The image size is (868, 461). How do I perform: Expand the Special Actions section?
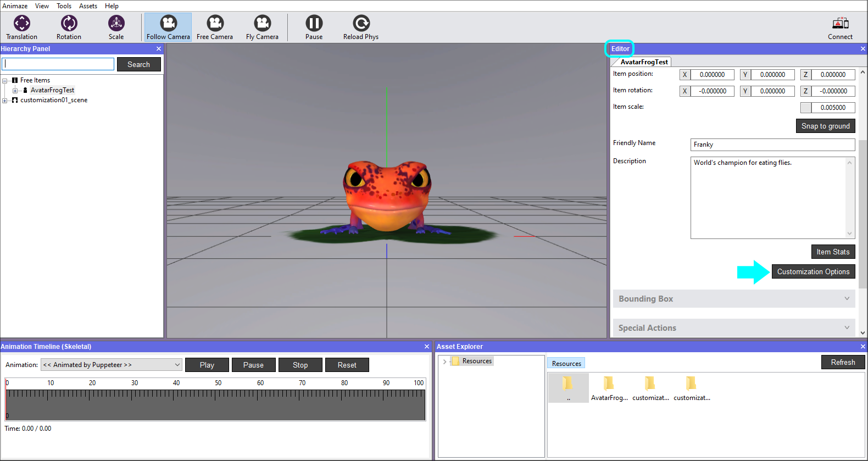734,328
